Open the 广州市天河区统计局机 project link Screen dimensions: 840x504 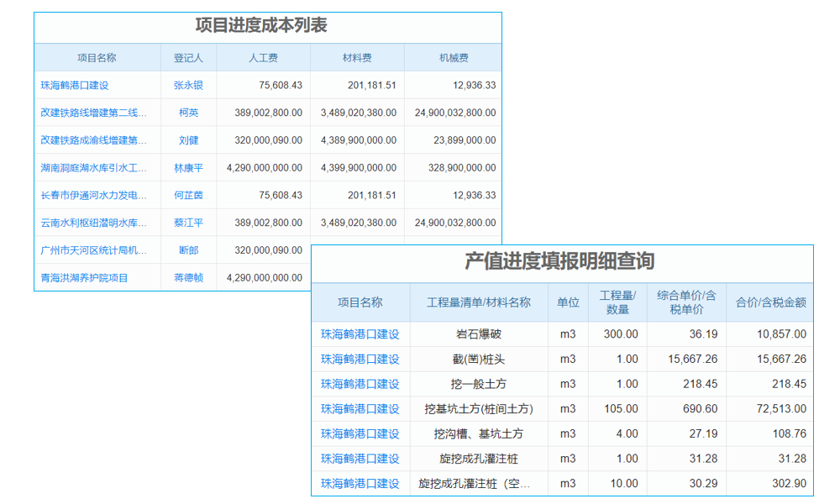95,250
